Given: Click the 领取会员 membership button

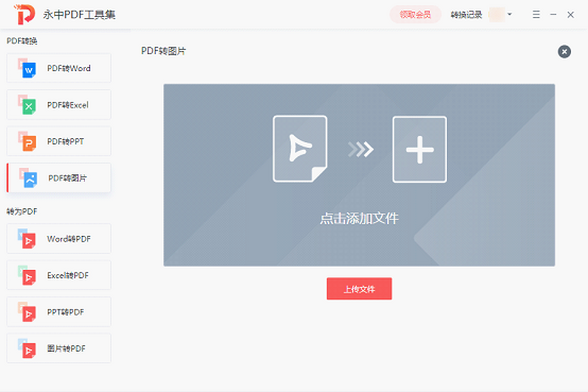Looking at the screenshot, I should (415, 15).
